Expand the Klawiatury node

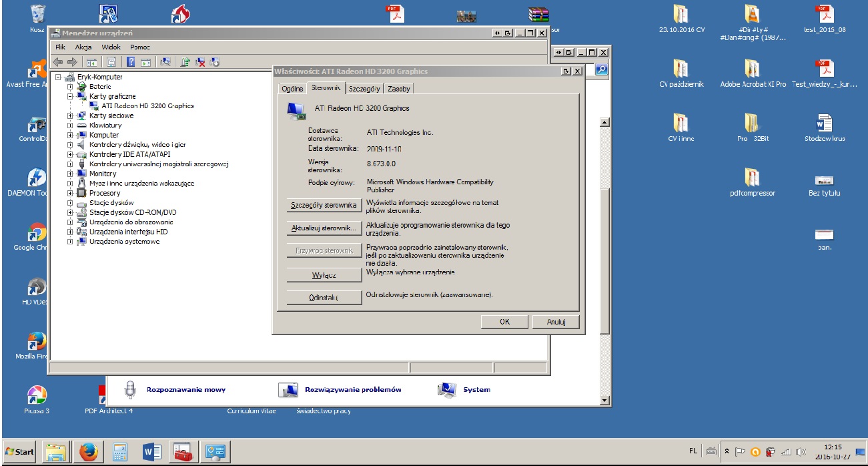tap(70, 126)
